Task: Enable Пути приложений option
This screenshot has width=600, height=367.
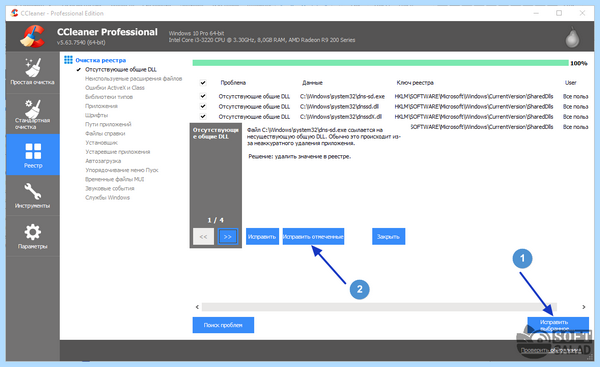Action: click(108, 124)
